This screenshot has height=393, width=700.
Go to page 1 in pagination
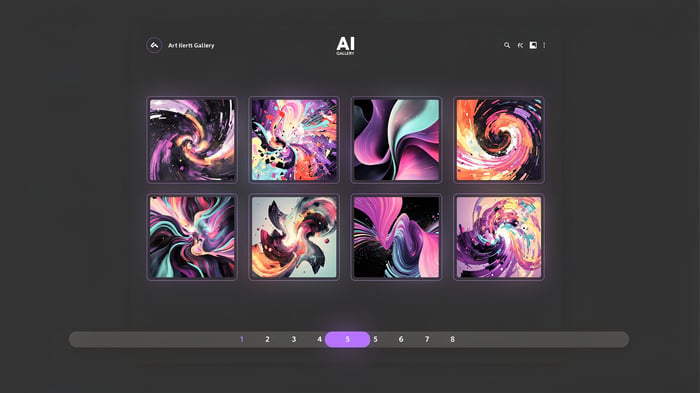click(242, 339)
